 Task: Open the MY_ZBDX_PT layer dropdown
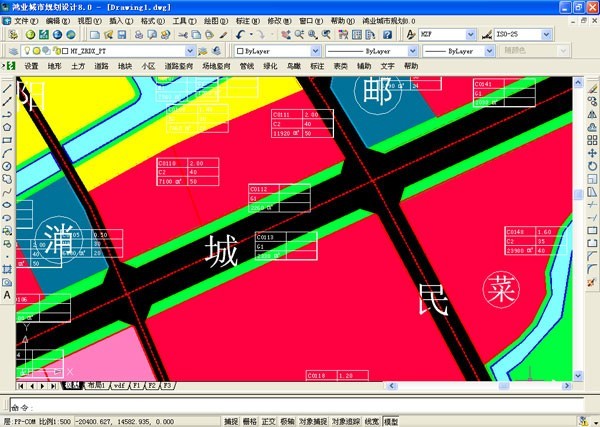point(190,51)
